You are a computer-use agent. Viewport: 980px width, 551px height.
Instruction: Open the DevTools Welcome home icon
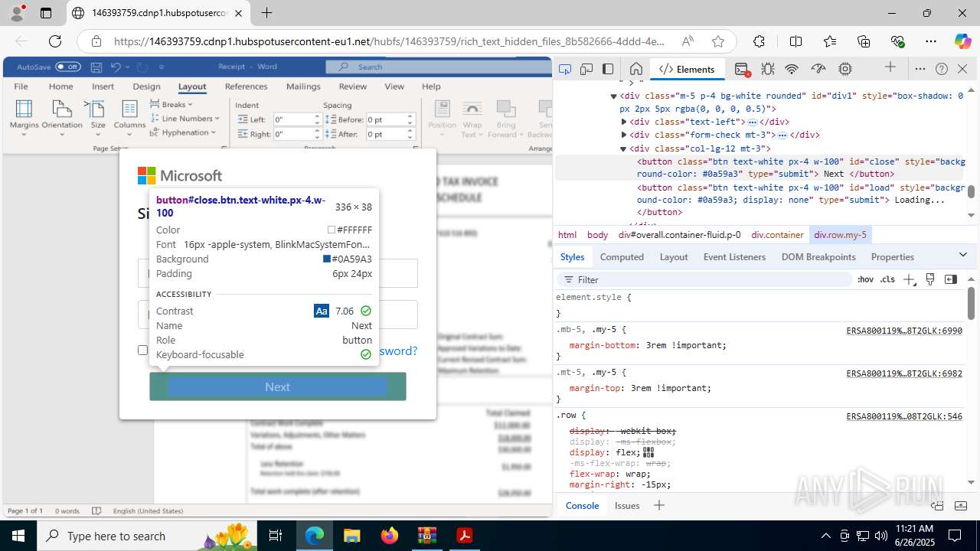tap(635, 69)
